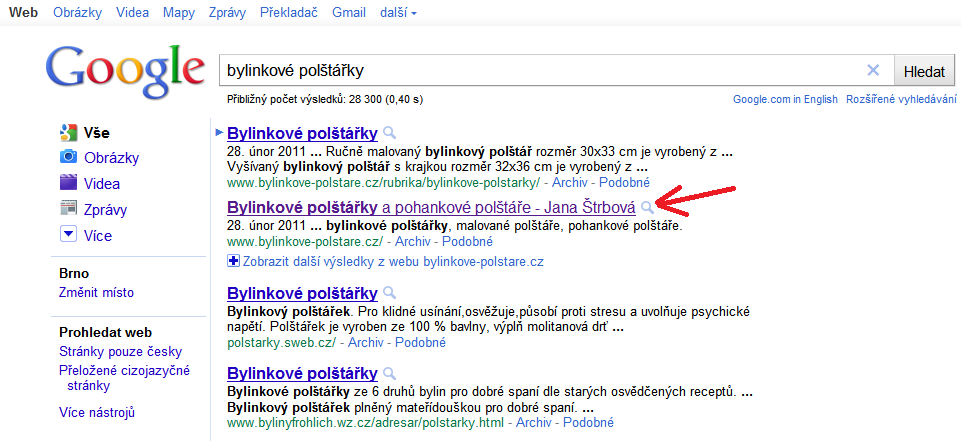Open Archiv for www.bylinkove-polstare.cz/ result
Image resolution: width=961 pixels, height=441 pixels.
coord(412,241)
